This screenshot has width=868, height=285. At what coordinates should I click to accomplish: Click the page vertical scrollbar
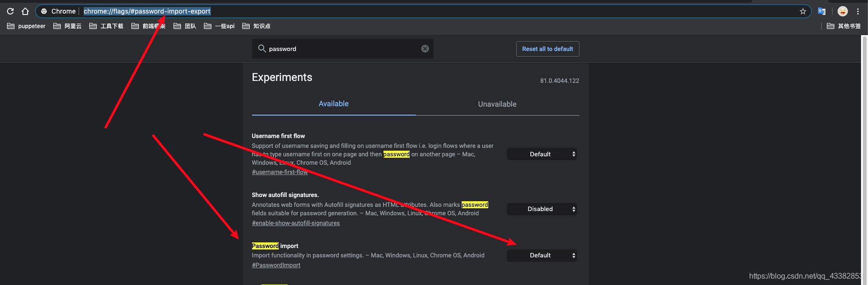[x=864, y=159]
